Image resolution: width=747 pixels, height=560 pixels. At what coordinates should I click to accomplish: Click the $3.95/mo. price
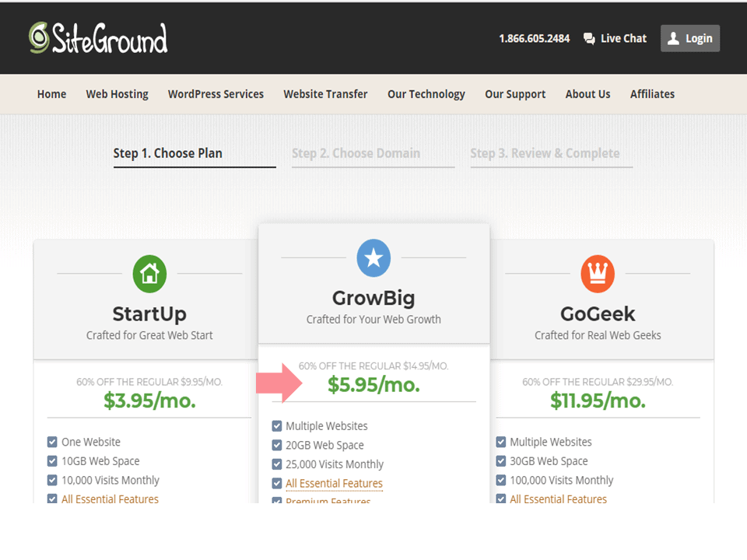tap(149, 401)
